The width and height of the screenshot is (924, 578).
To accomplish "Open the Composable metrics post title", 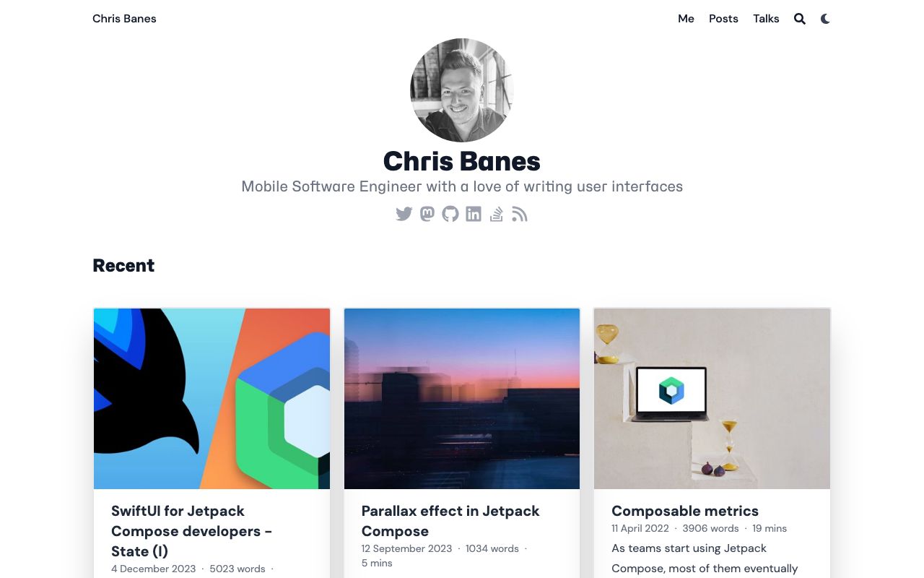I will click(685, 511).
